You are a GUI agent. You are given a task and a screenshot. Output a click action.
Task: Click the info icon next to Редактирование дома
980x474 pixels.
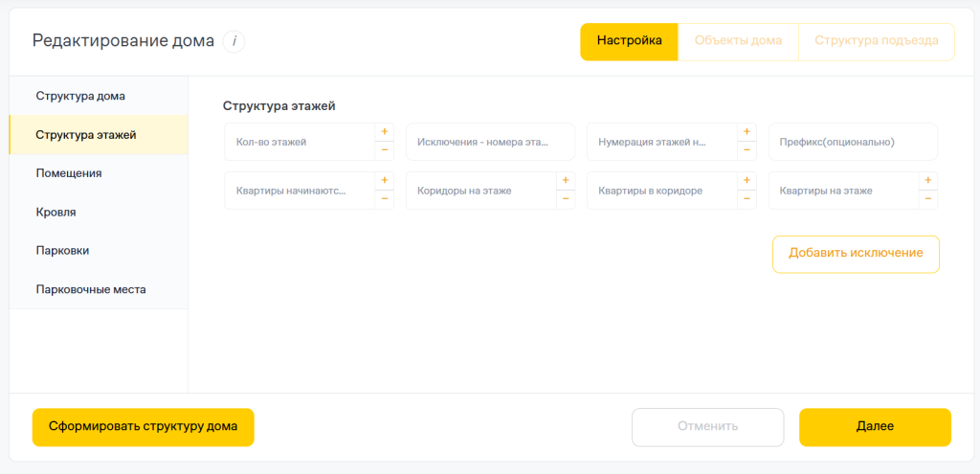(x=234, y=42)
